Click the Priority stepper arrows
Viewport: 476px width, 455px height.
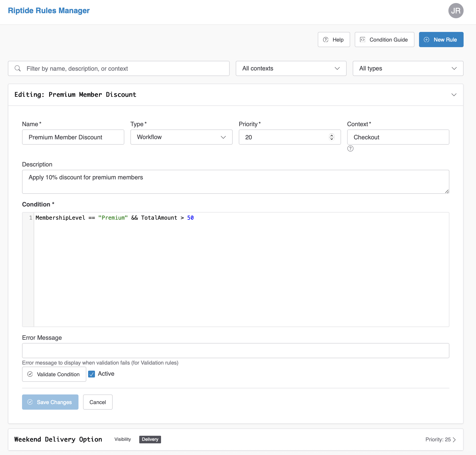tap(332, 137)
